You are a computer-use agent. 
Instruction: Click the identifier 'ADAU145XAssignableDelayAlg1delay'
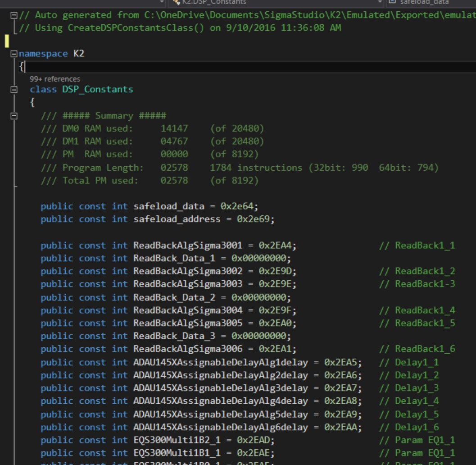click(x=221, y=363)
